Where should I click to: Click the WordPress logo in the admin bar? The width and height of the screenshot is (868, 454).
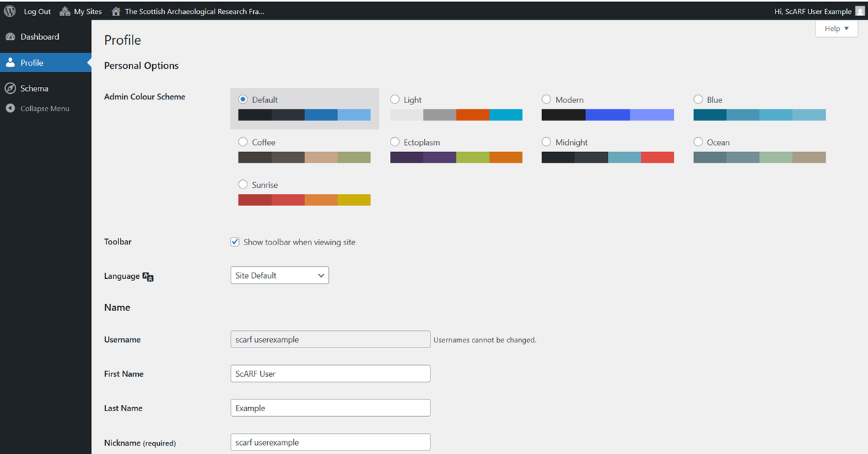tap(9, 11)
